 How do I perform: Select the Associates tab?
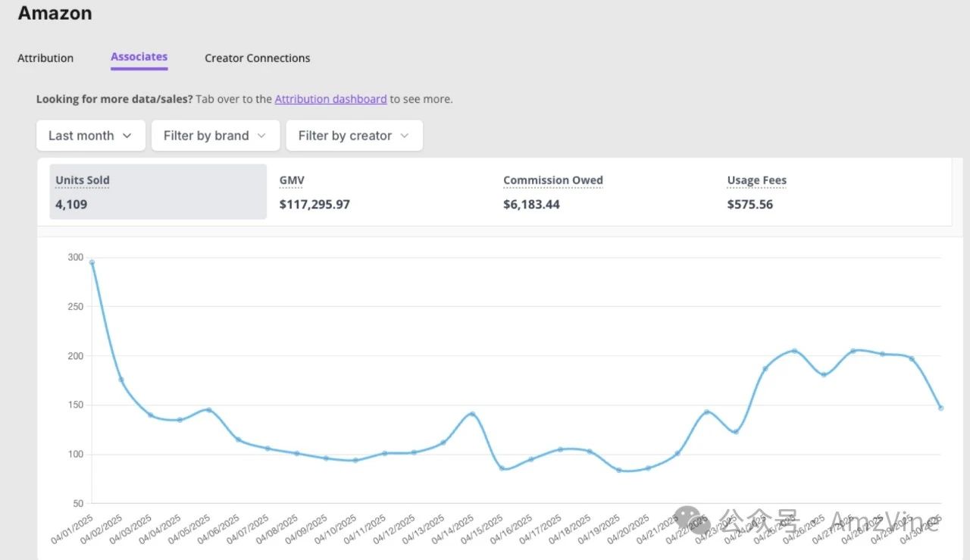[139, 57]
